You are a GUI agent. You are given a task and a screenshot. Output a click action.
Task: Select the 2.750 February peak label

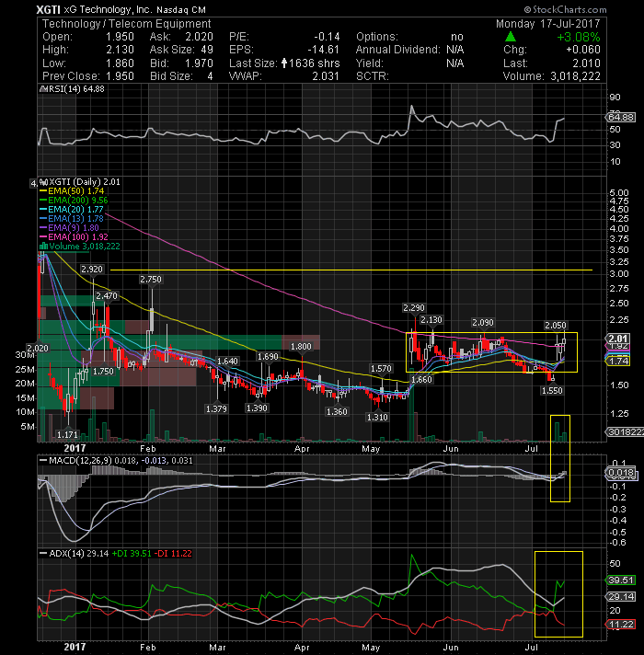[151, 280]
